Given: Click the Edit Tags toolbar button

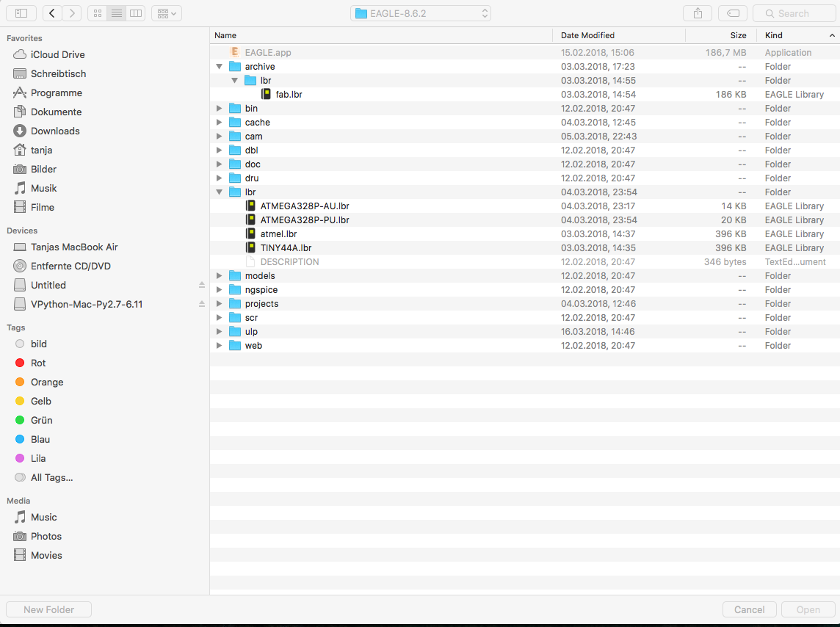Looking at the screenshot, I should click(733, 13).
